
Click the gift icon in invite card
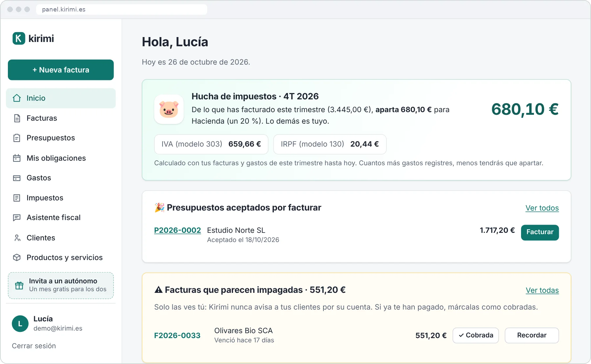19,285
